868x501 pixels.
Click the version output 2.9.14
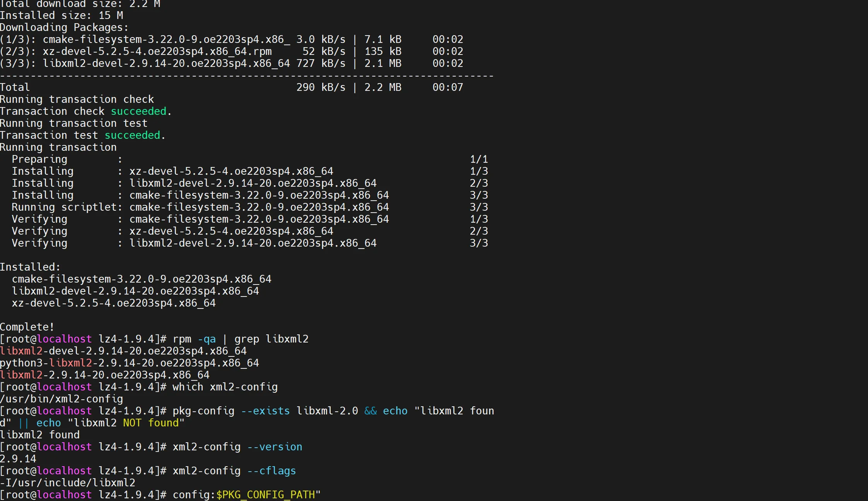click(18, 459)
